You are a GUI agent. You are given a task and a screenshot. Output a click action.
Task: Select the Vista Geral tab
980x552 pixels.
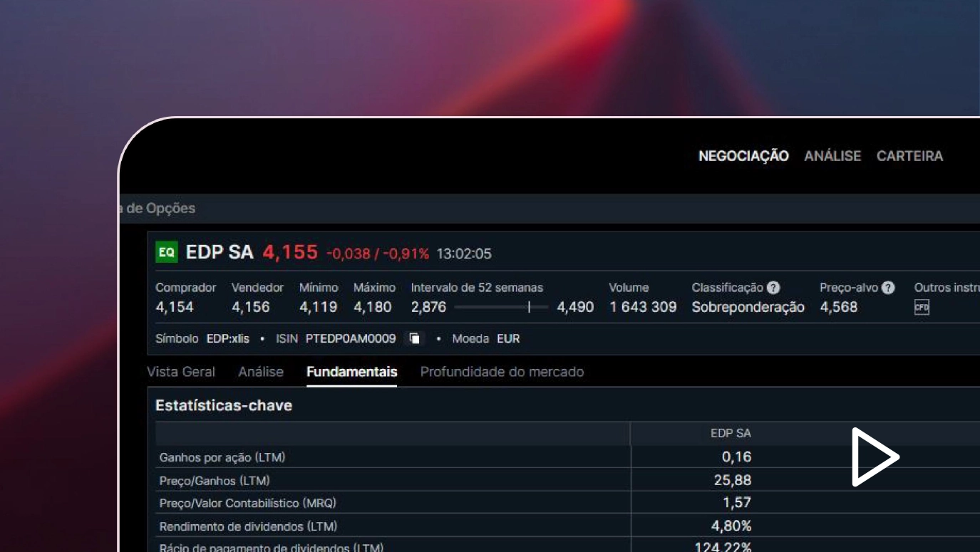(x=181, y=372)
